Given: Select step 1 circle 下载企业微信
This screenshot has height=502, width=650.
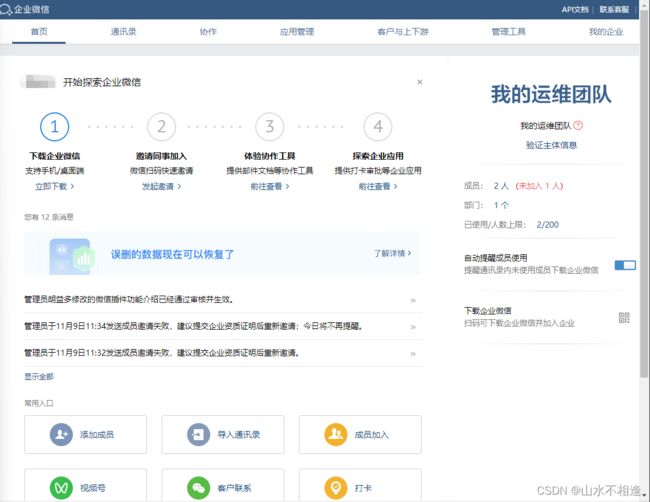Looking at the screenshot, I should click(x=54, y=126).
